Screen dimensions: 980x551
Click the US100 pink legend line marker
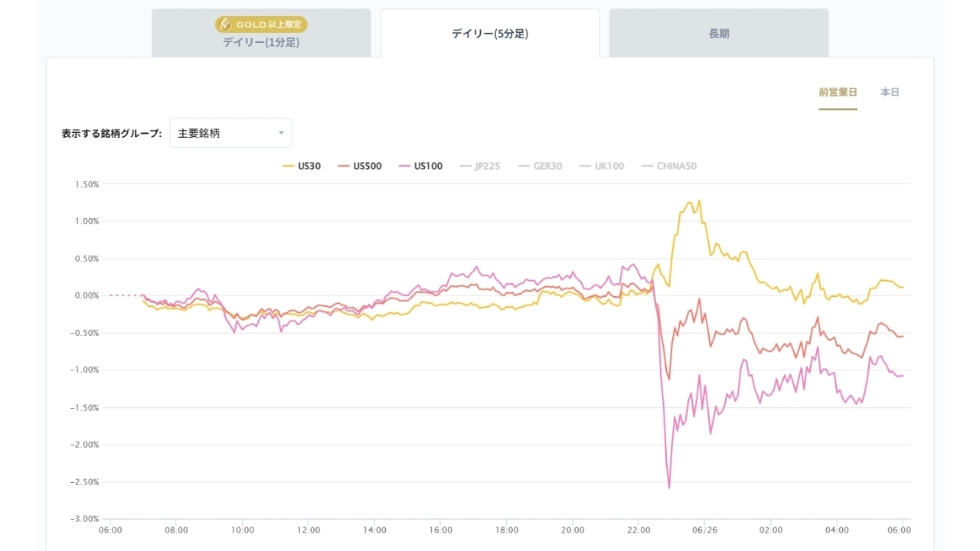pyautogui.click(x=404, y=166)
